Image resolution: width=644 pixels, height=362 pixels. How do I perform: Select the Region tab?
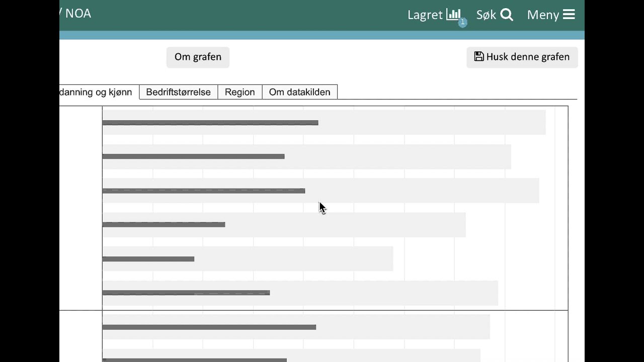(x=239, y=92)
